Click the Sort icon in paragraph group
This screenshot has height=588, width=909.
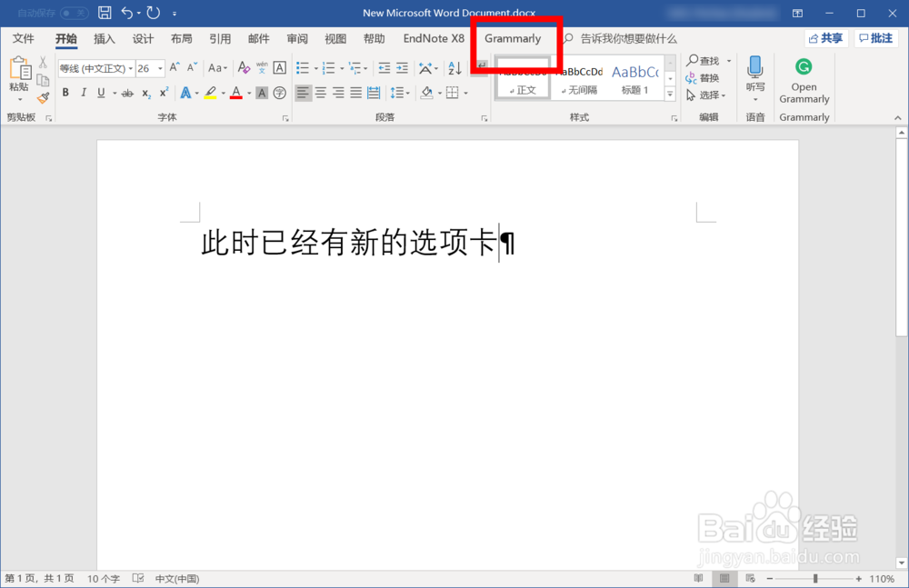pyautogui.click(x=454, y=68)
